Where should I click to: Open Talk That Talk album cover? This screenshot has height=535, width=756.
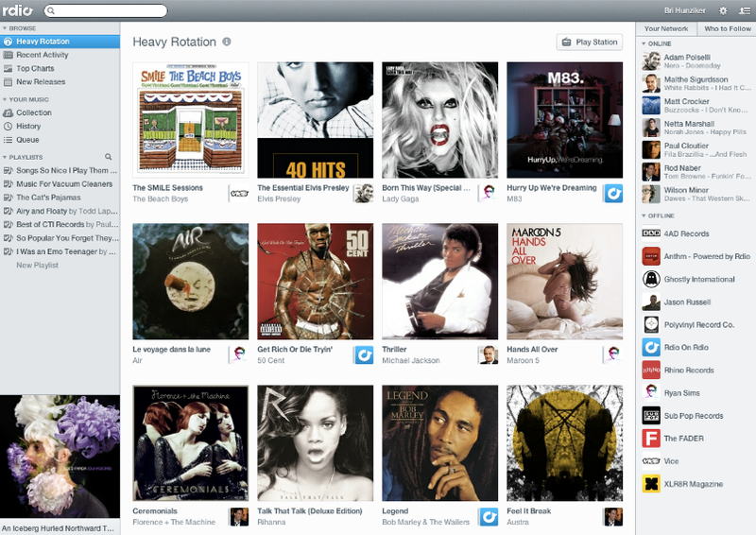(316, 443)
